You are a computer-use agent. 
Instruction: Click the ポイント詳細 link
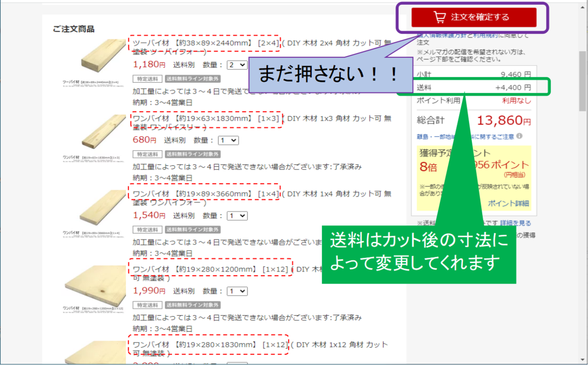point(509,203)
